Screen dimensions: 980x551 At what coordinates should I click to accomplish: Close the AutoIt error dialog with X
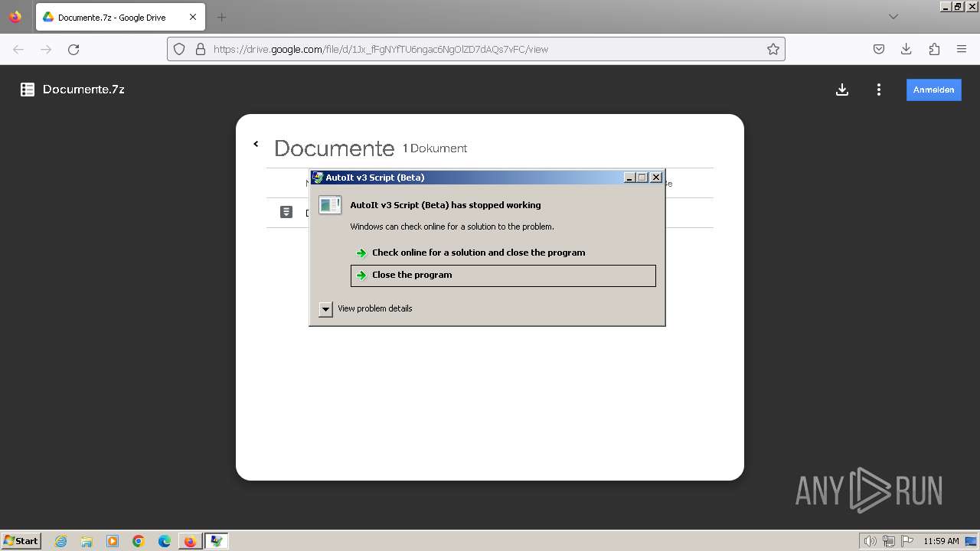pos(656,178)
